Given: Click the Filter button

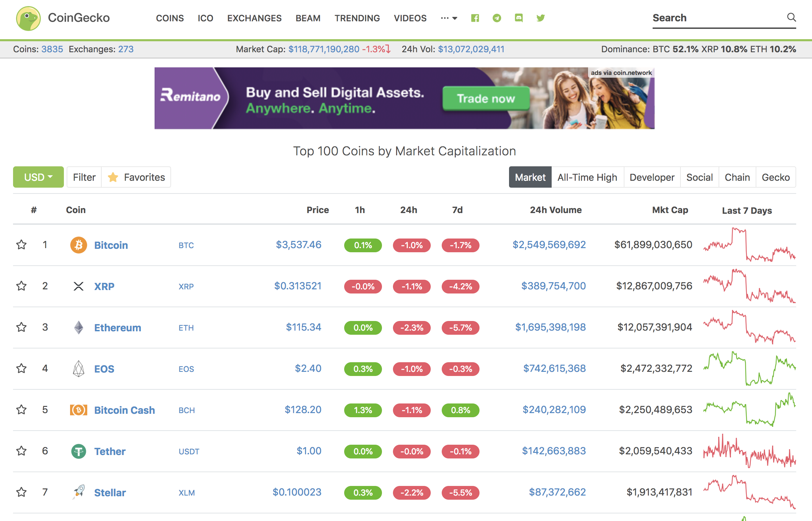Looking at the screenshot, I should [84, 177].
